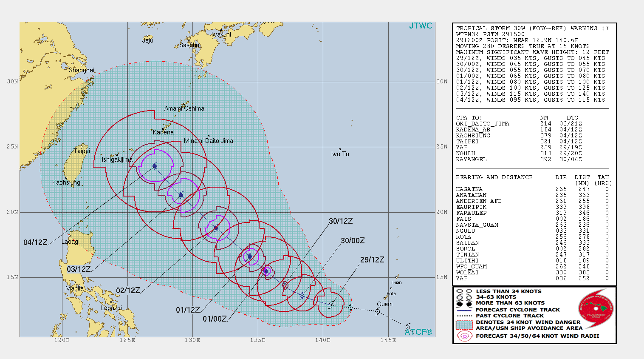Image resolution: width=644 pixels, height=359 pixels.
Task: Click the Tinian label on the map
Action: 396,282
